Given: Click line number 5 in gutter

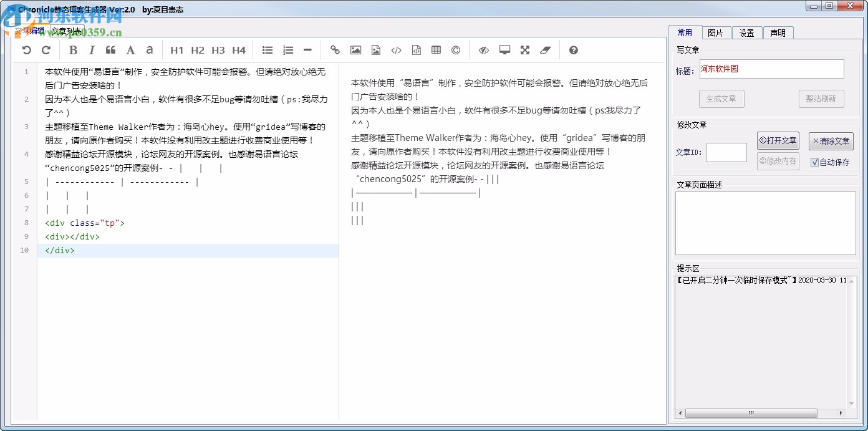Looking at the screenshot, I should pyautogui.click(x=26, y=182).
